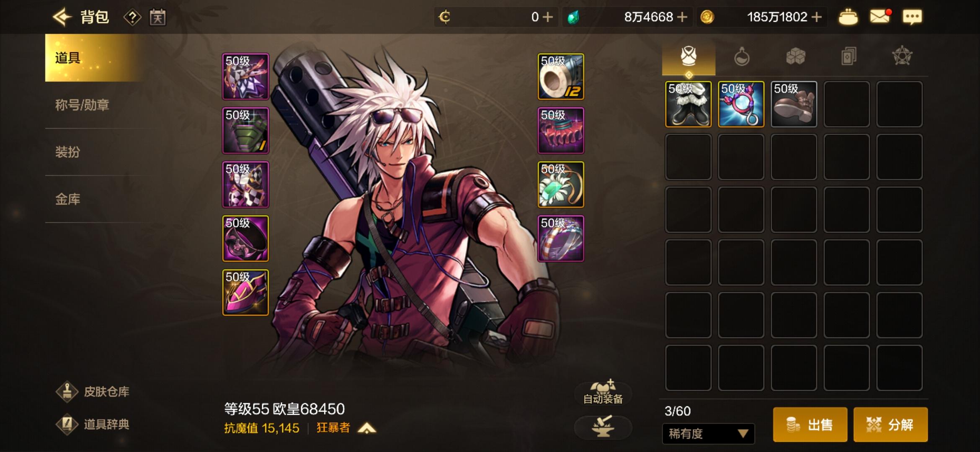
Task: Expand the 狂暴者 class arrow
Action: [x=367, y=428]
